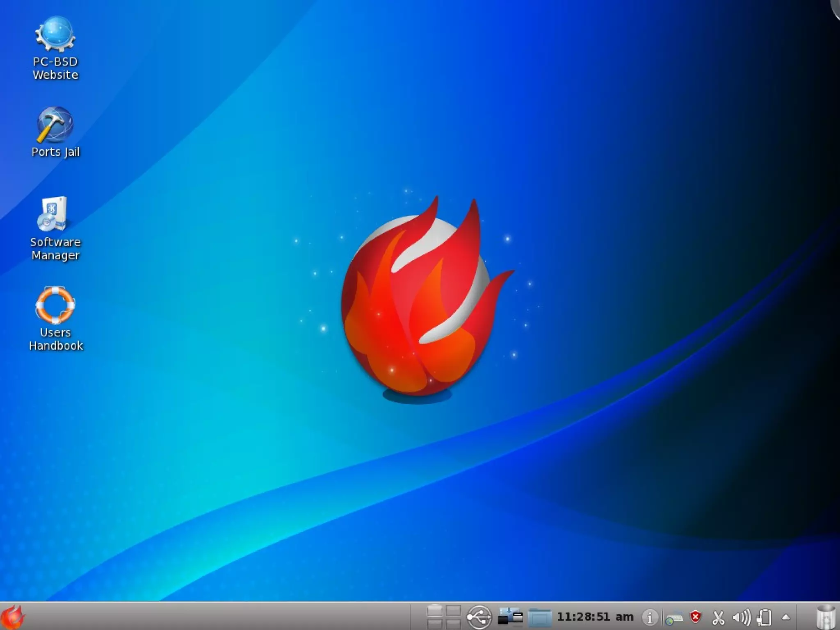Click the speaker volume tray icon

[741, 617]
